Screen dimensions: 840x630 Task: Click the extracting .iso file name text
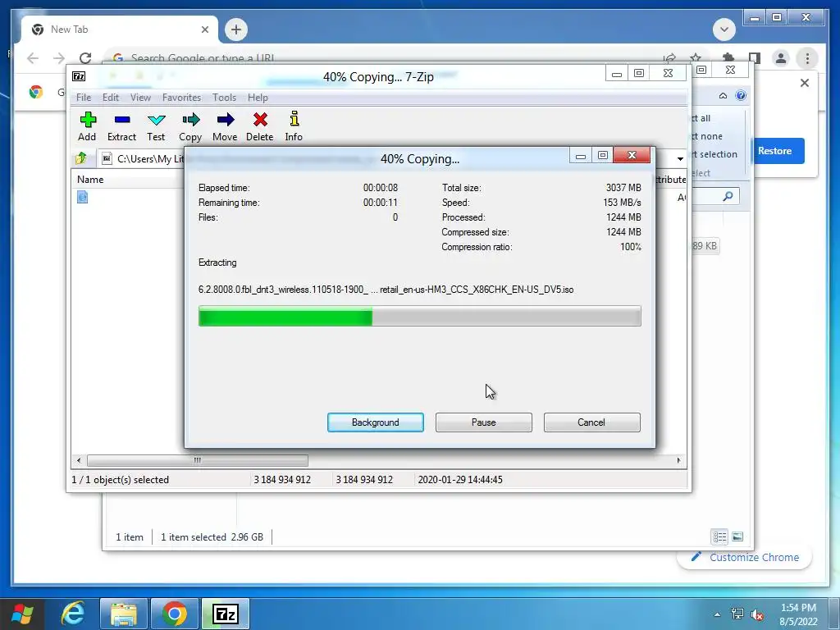click(x=386, y=290)
